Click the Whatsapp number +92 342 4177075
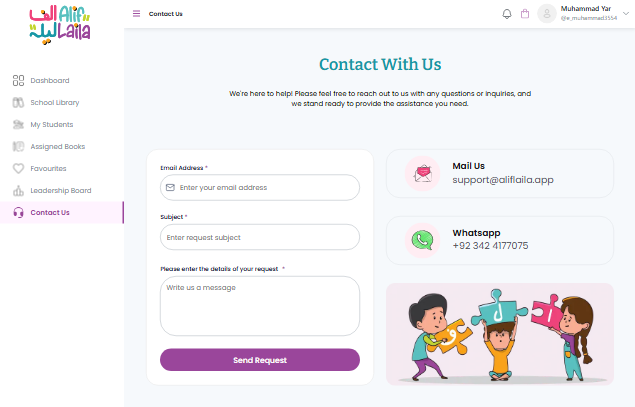 coord(490,246)
